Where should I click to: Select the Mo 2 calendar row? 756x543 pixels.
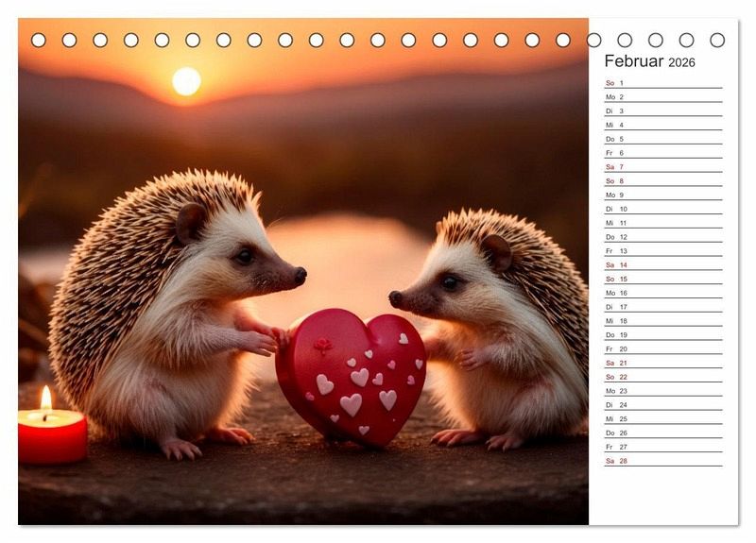tap(663, 97)
